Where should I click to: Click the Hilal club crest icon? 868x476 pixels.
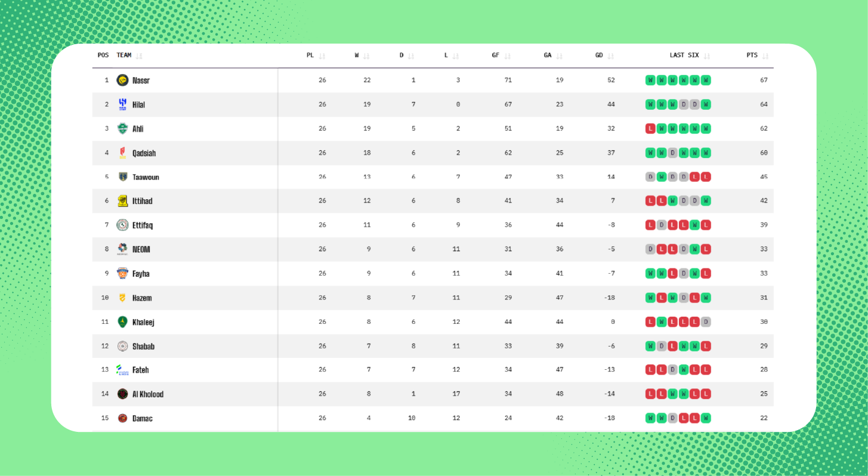[x=122, y=104]
